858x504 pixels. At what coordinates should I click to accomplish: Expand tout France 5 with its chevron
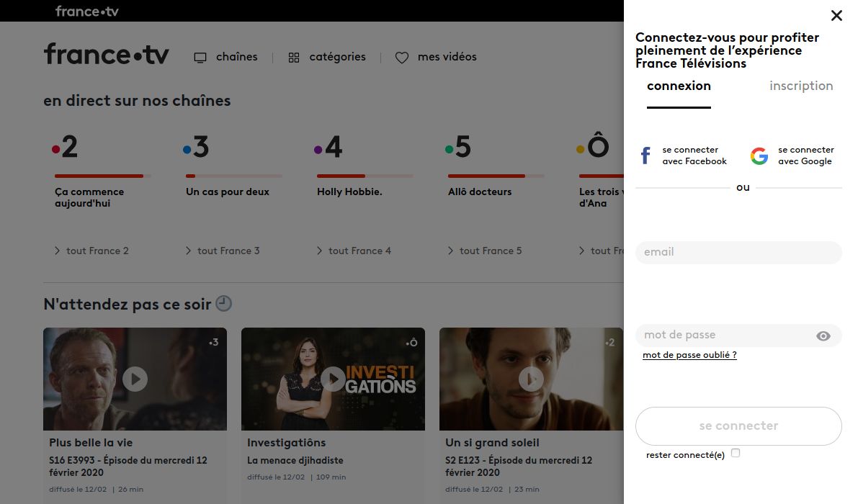click(x=451, y=251)
